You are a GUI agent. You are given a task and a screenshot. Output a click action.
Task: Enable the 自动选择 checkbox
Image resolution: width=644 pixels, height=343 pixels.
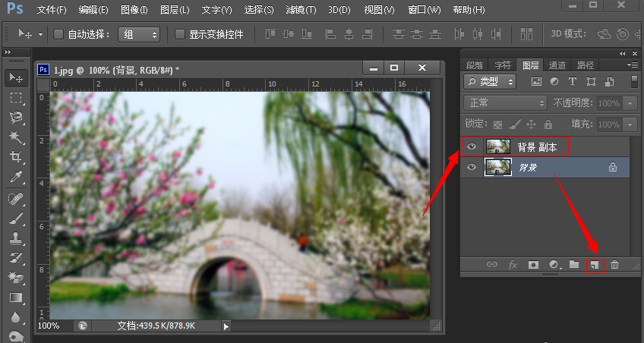coord(58,34)
